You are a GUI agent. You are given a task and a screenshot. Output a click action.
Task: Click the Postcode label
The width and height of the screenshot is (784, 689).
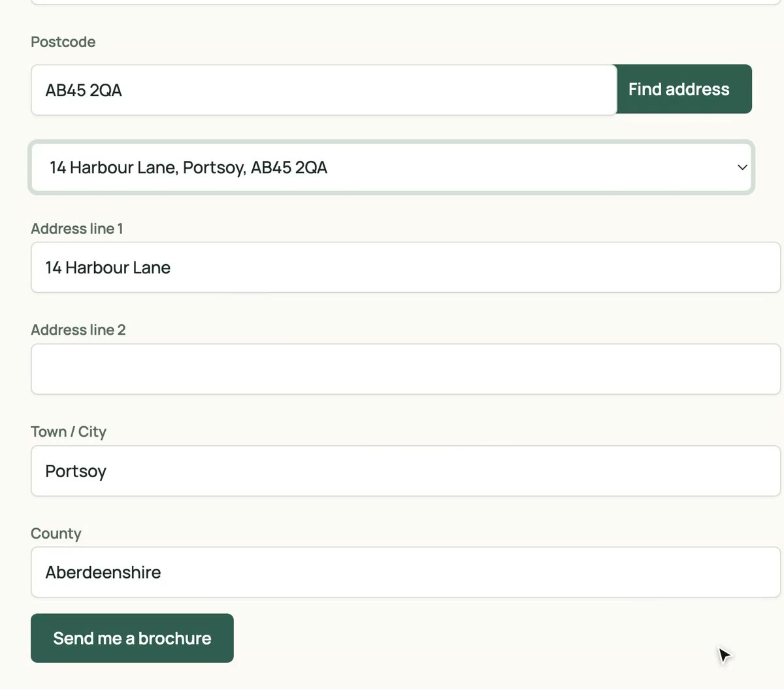pyautogui.click(x=63, y=42)
